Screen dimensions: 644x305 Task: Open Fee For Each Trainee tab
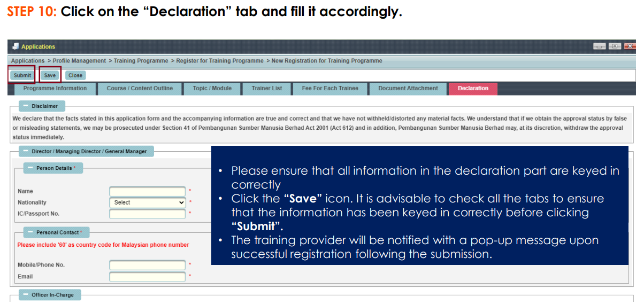point(330,89)
